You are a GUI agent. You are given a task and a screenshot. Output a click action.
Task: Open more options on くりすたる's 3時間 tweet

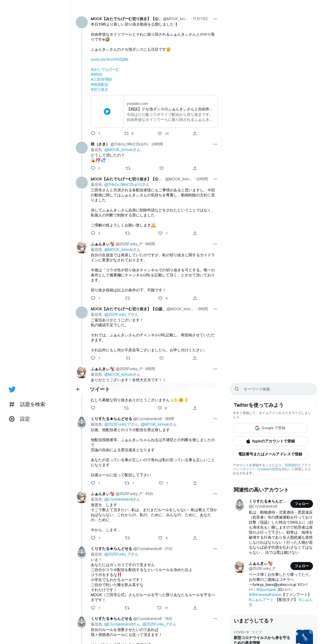(215, 419)
